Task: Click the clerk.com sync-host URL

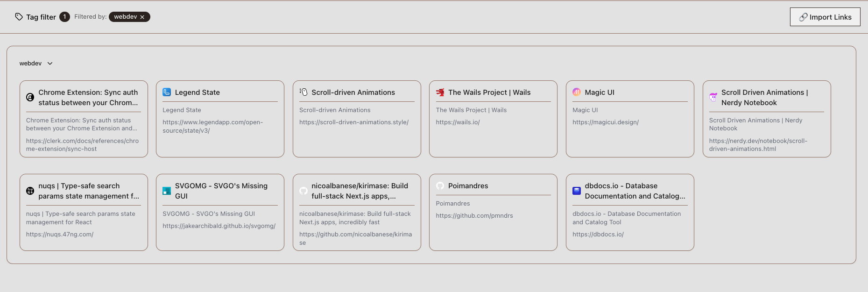Action: (82, 145)
